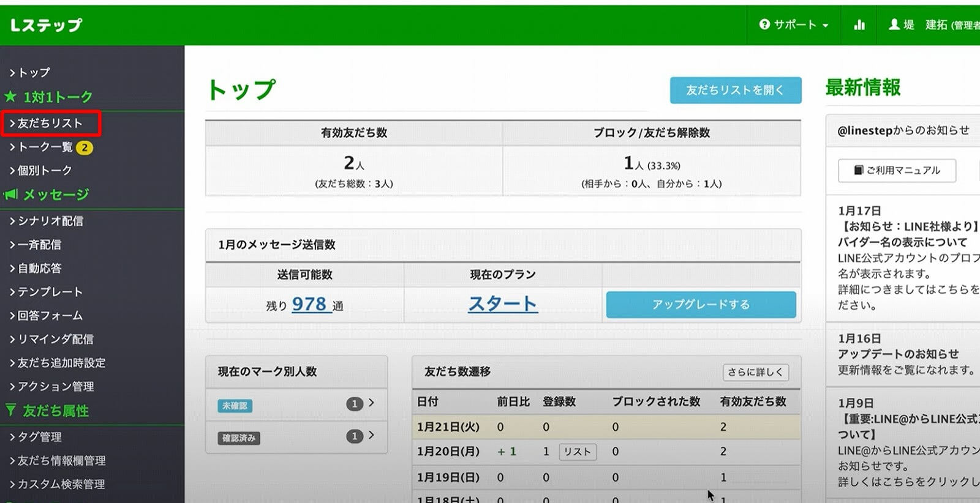This screenshot has width=980, height=503.
Task: Click the +1 value in 1月20日 row
Action: pos(507,452)
